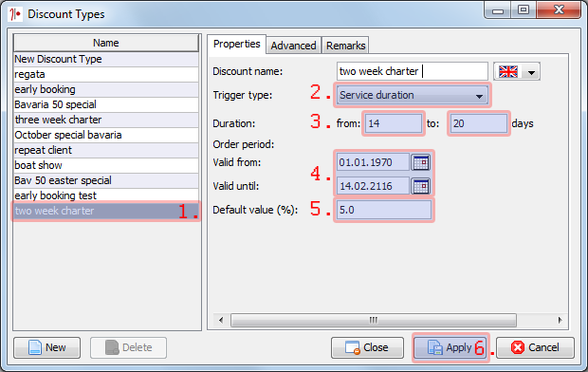Select the regata row
The width and height of the screenshot is (588, 372).
106,74
